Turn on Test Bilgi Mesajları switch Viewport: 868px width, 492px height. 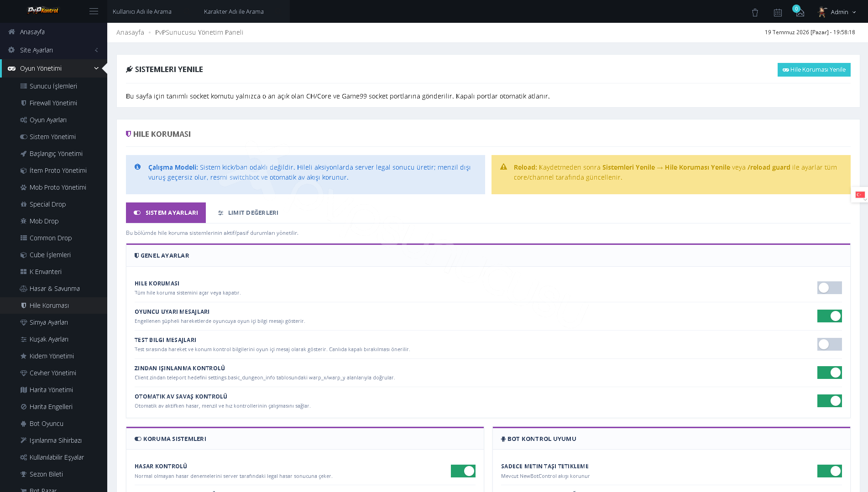tap(829, 344)
